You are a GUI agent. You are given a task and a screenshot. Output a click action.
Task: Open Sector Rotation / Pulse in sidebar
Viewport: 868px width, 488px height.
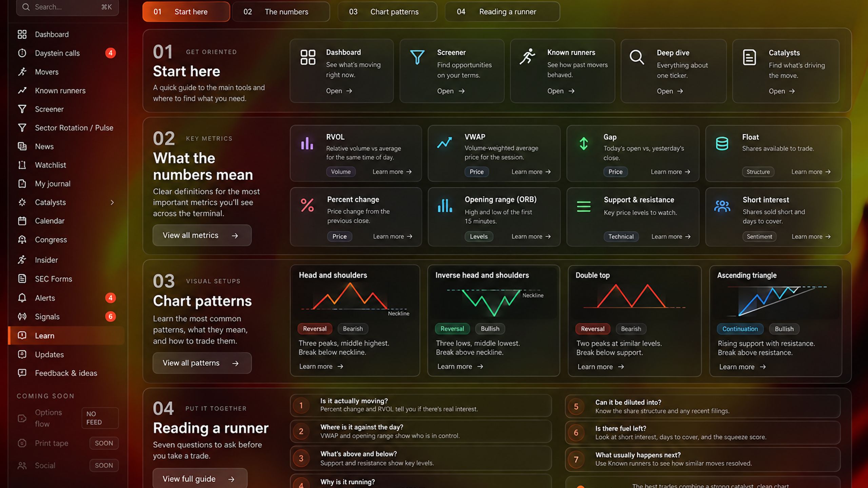(x=66, y=128)
